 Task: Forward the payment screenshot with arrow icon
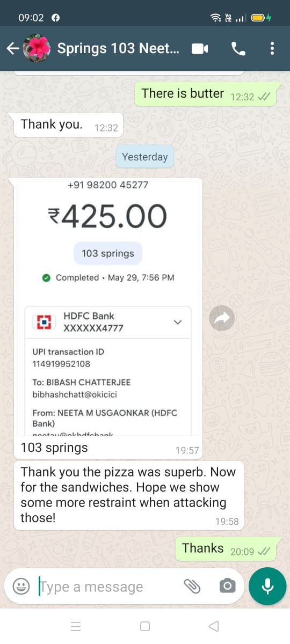(x=222, y=319)
